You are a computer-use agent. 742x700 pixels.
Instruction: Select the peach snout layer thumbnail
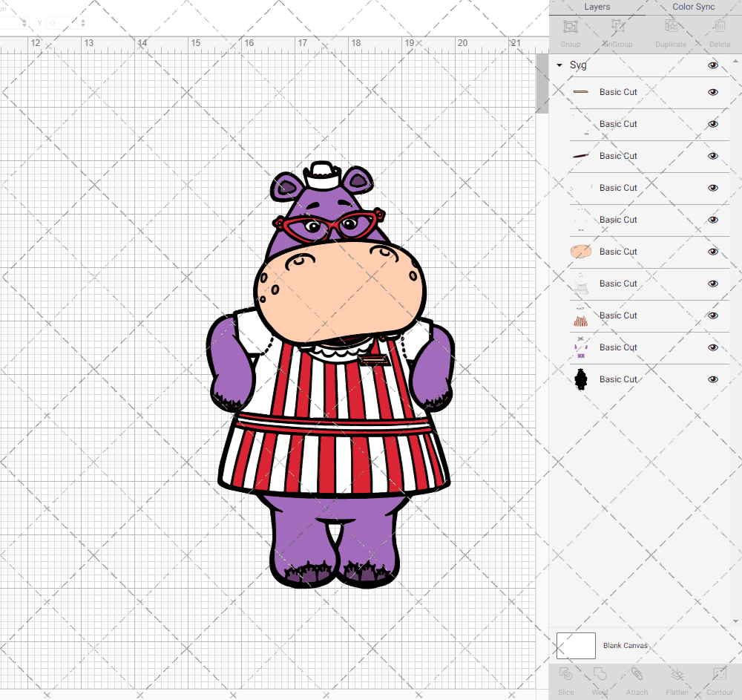[x=581, y=252]
